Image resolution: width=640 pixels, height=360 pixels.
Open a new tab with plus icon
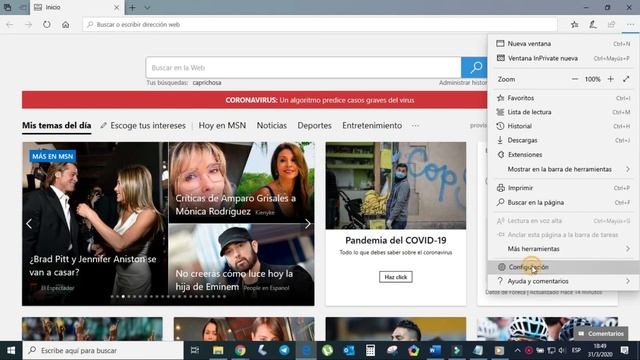(x=132, y=7)
